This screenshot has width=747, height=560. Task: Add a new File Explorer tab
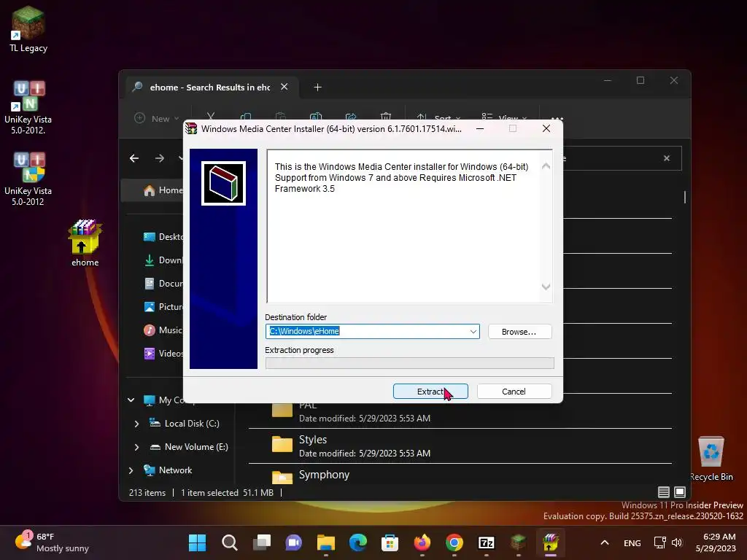point(318,87)
